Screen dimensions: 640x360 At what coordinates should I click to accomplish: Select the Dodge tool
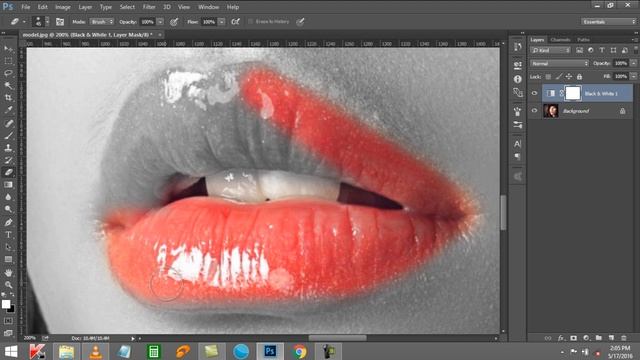8,209
